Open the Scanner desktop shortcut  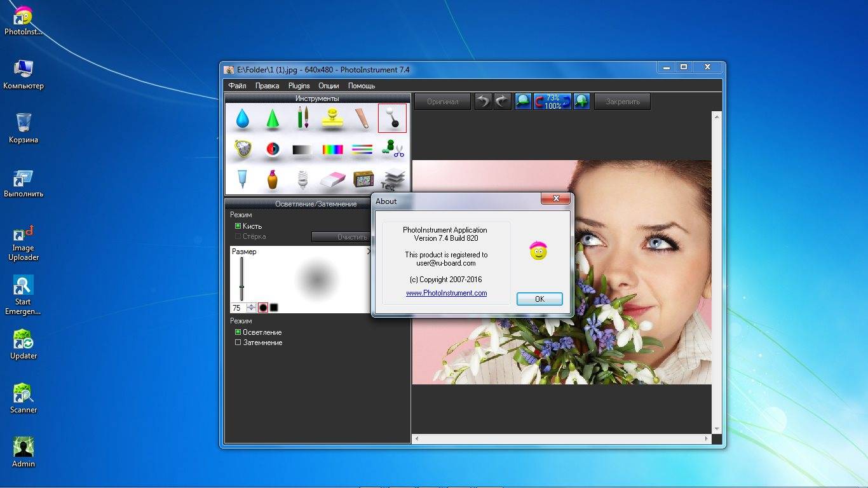24,398
